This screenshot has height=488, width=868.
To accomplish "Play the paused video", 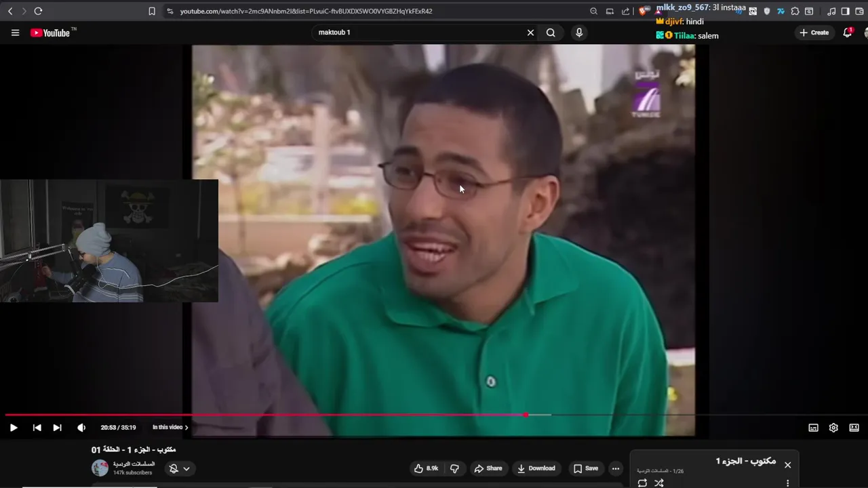I will point(13,428).
